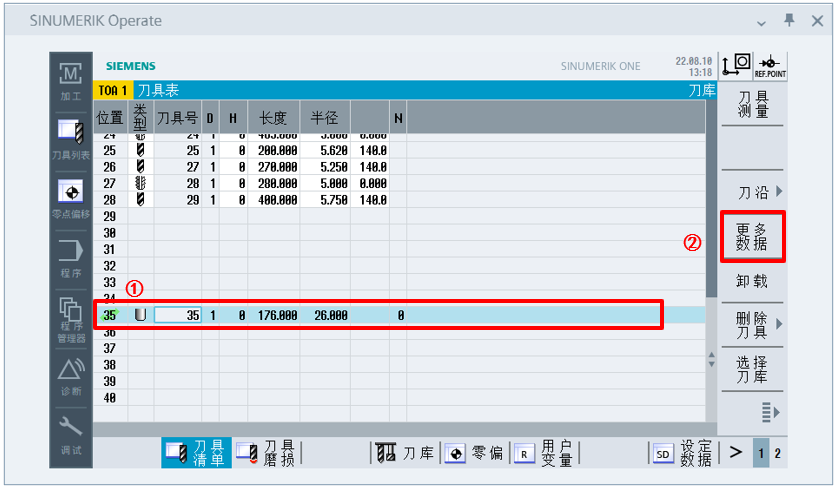838x487 pixels.
Task: Click the tool type icon in row 27
Action: pyautogui.click(x=140, y=183)
